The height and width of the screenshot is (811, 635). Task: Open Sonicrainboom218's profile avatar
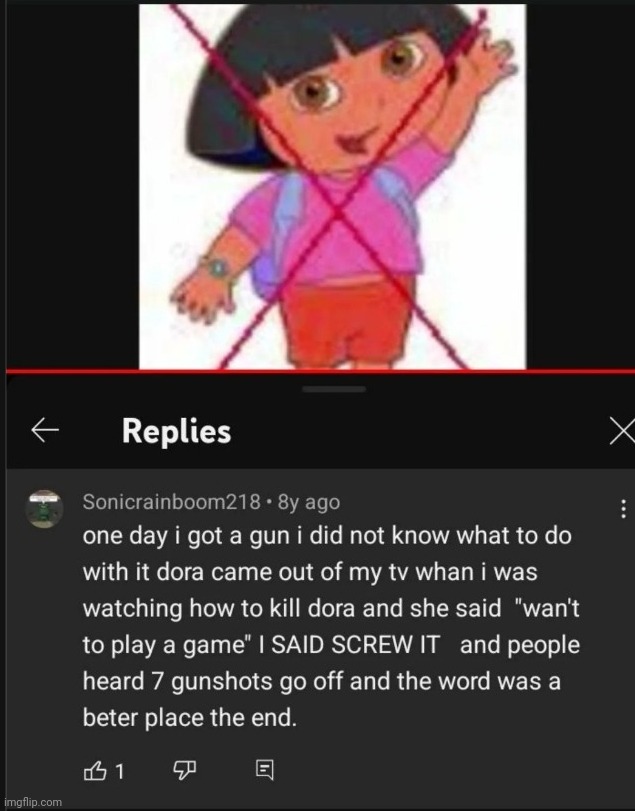pos(44,509)
